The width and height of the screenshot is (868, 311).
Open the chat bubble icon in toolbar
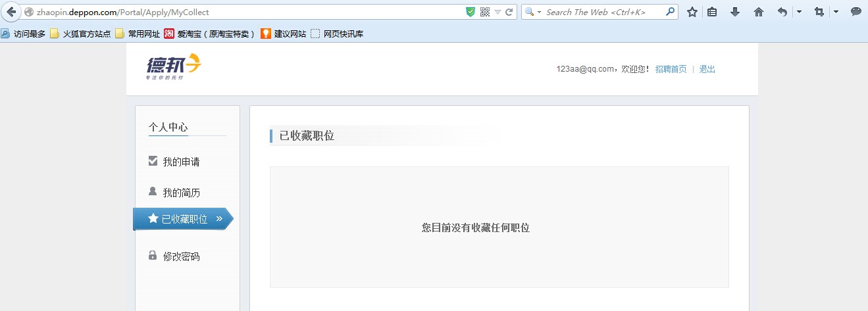(856, 12)
